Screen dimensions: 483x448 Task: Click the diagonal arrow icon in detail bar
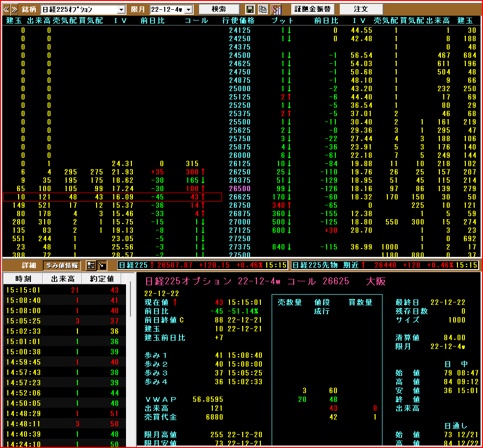[x=102, y=266]
